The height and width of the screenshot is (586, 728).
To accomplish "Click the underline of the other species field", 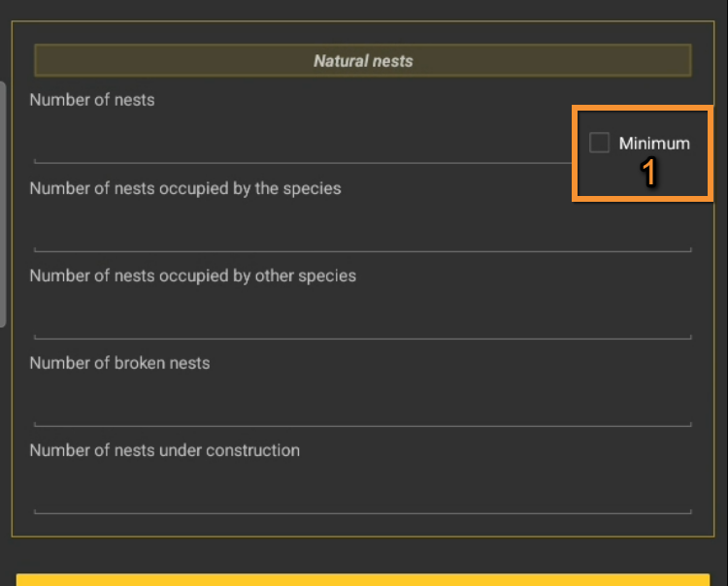I will pos(361,338).
